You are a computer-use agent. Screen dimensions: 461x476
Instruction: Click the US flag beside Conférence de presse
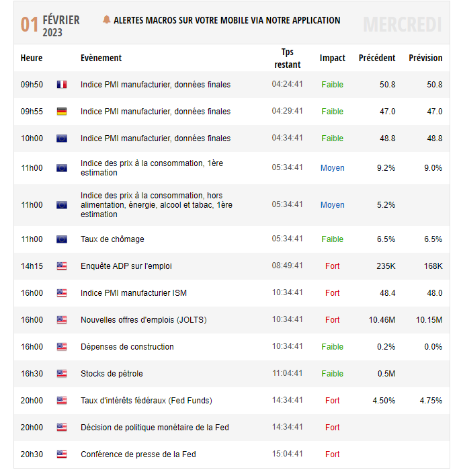(x=62, y=454)
